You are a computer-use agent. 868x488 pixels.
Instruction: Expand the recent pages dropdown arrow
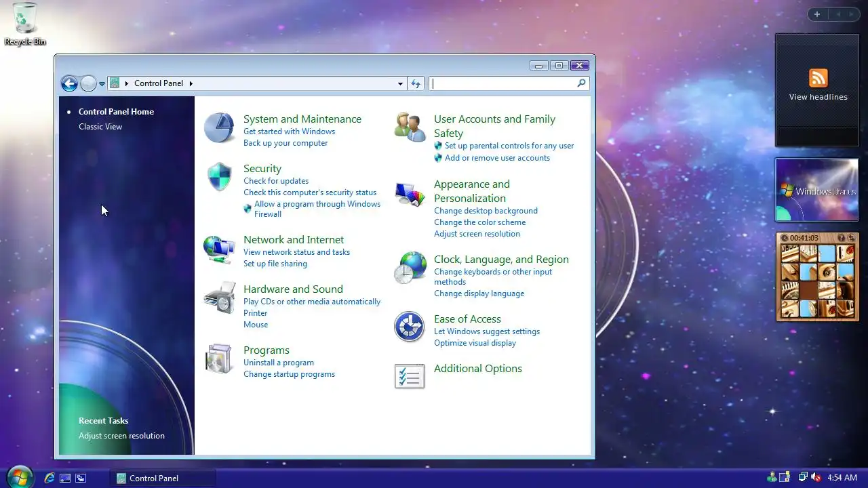[102, 84]
